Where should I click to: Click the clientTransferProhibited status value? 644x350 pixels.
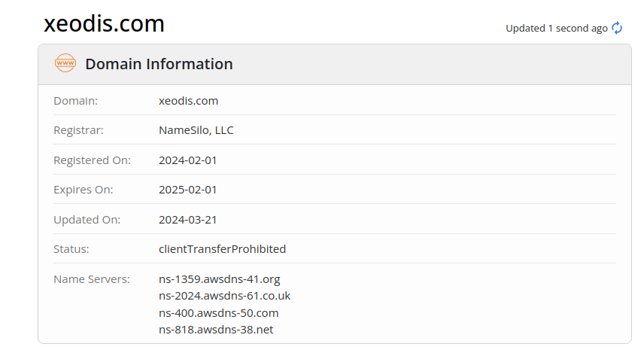[x=222, y=249]
